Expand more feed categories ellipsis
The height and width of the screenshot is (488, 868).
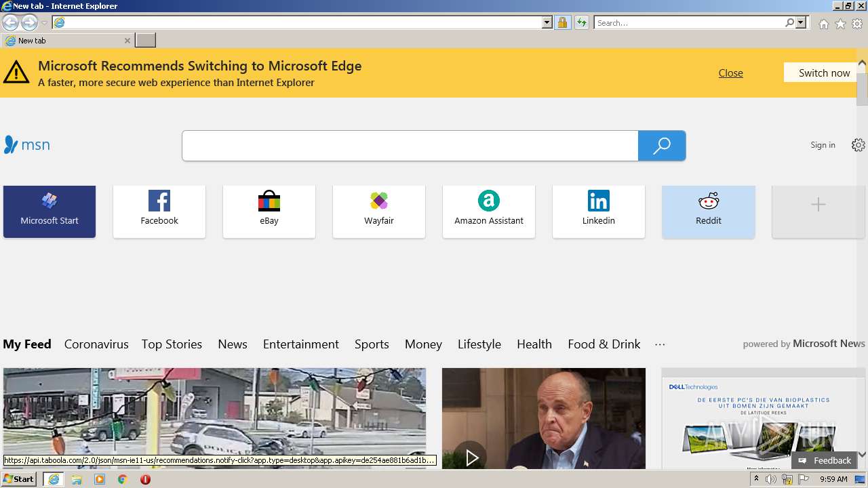point(660,344)
